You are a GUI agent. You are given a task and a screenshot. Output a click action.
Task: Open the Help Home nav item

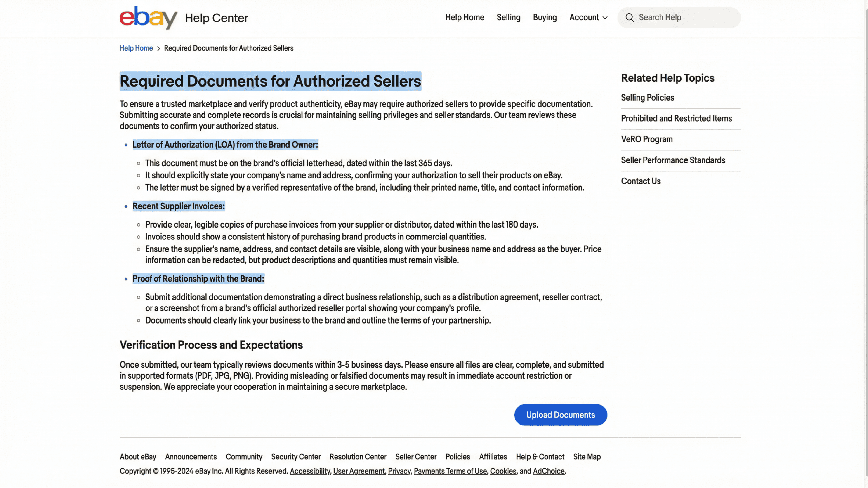tap(464, 18)
